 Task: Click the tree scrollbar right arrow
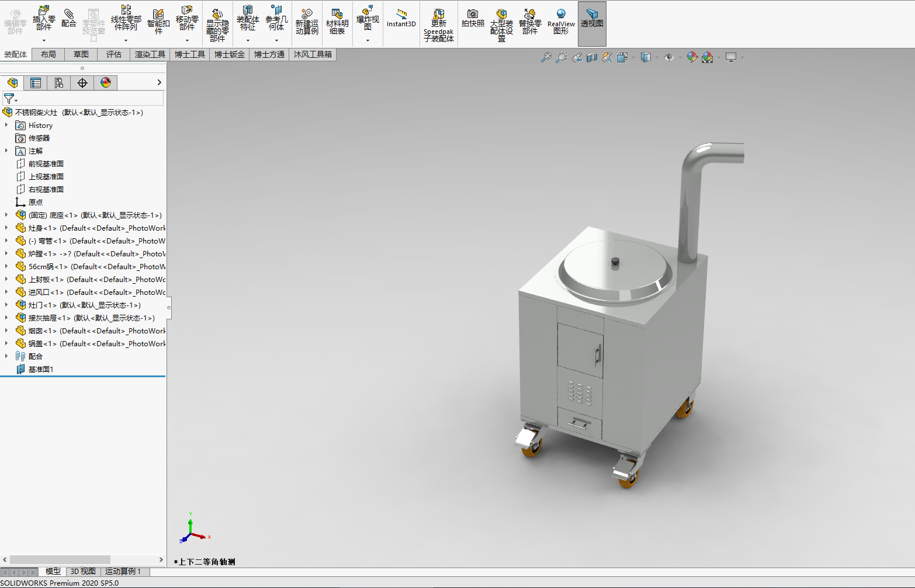[161, 560]
